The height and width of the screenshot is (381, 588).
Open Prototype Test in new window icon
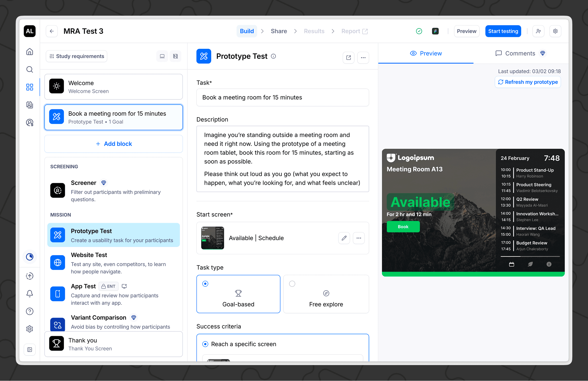coord(349,58)
